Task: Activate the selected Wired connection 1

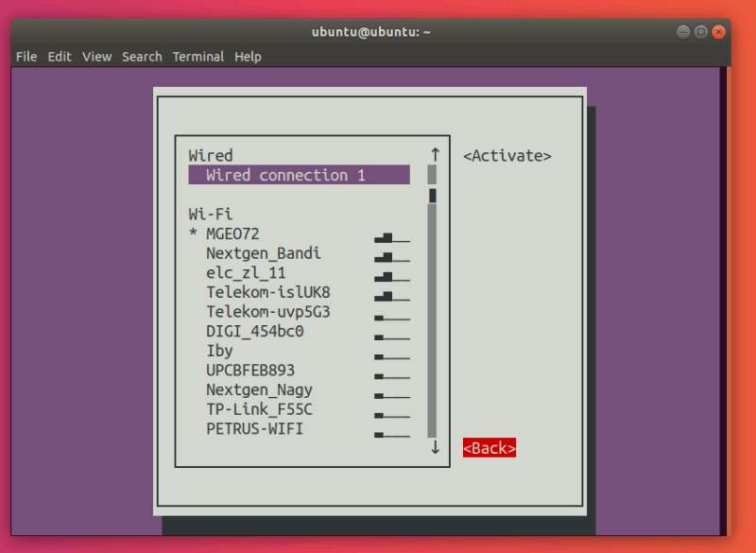Action: pyautogui.click(x=507, y=155)
